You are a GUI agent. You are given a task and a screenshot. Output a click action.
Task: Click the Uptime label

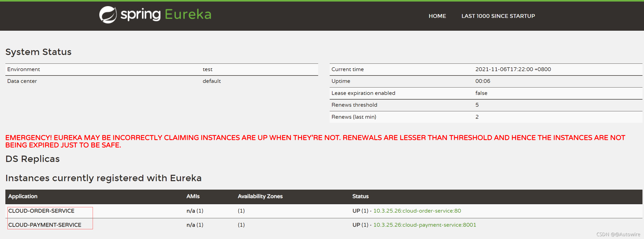(341, 81)
